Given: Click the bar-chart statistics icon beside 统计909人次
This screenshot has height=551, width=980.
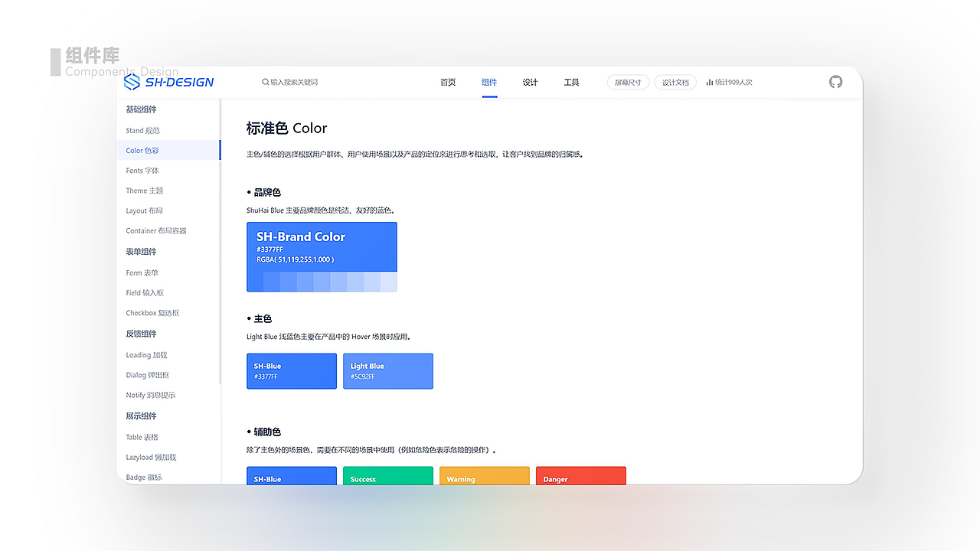Looking at the screenshot, I should tap(709, 82).
